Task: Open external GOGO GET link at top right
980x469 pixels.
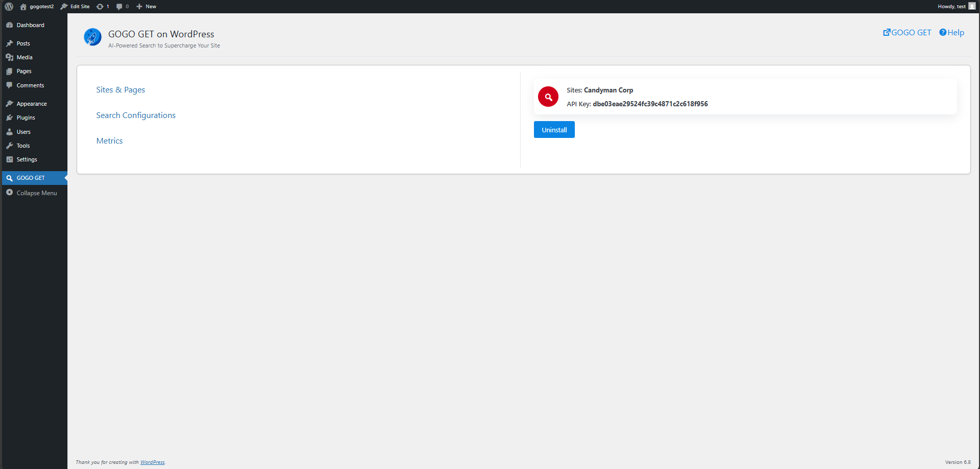Action: [907, 33]
